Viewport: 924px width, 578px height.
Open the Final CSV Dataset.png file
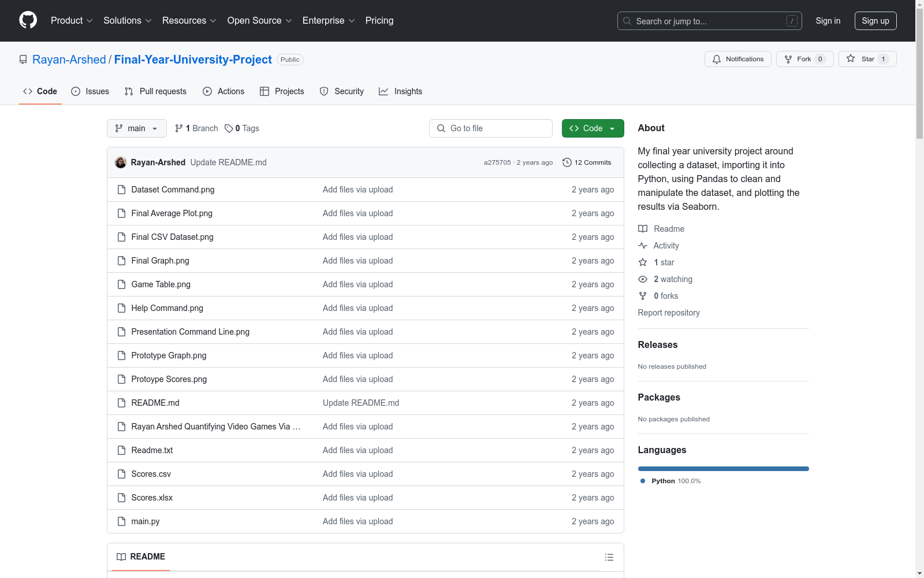coord(173,237)
